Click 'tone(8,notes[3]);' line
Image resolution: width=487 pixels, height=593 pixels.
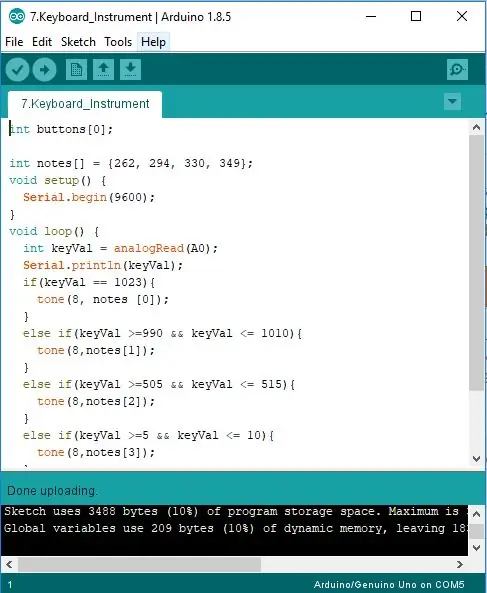click(x=96, y=453)
